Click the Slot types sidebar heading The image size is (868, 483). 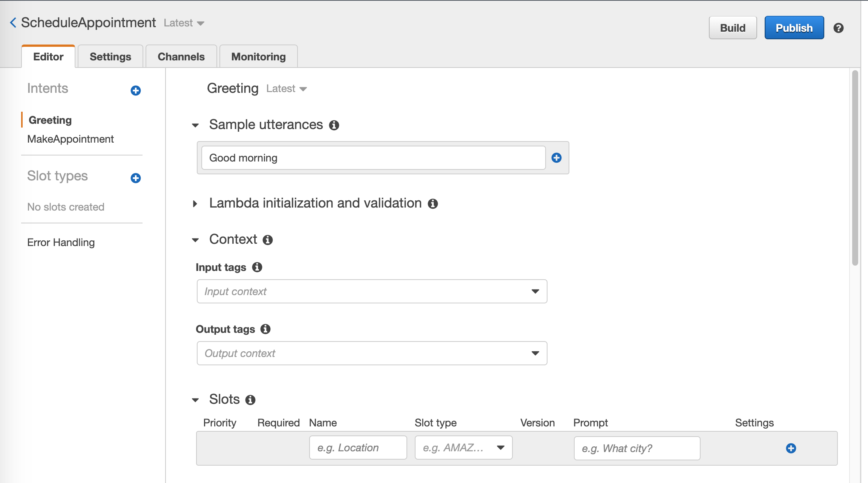[x=57, y=176]
